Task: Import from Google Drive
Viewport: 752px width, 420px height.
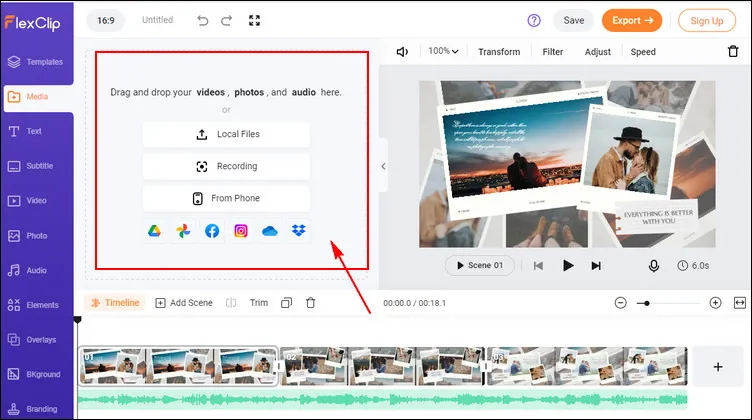Action: tap(154, 231)
